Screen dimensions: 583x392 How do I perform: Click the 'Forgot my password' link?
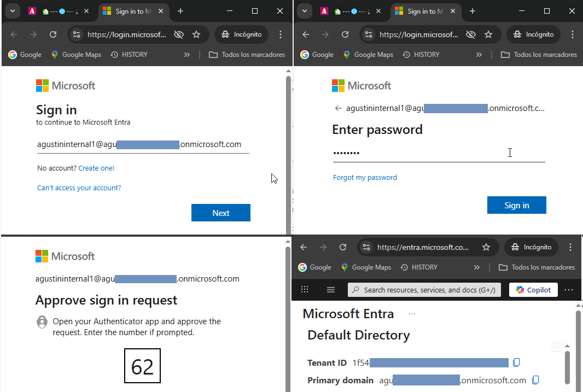365,177
